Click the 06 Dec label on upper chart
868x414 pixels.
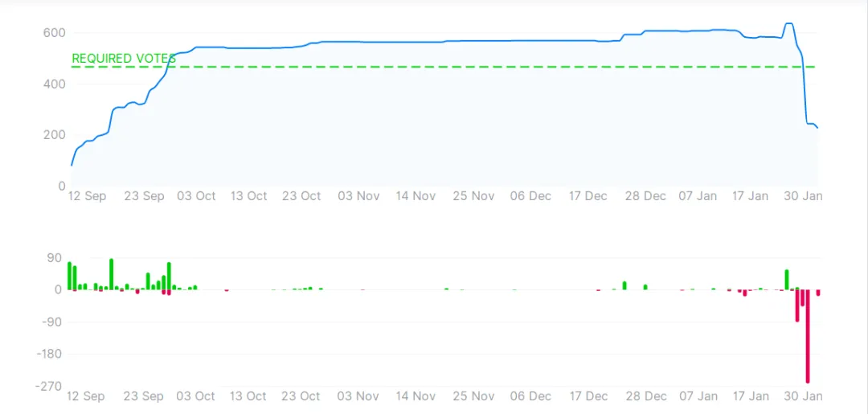coord(531,196)
